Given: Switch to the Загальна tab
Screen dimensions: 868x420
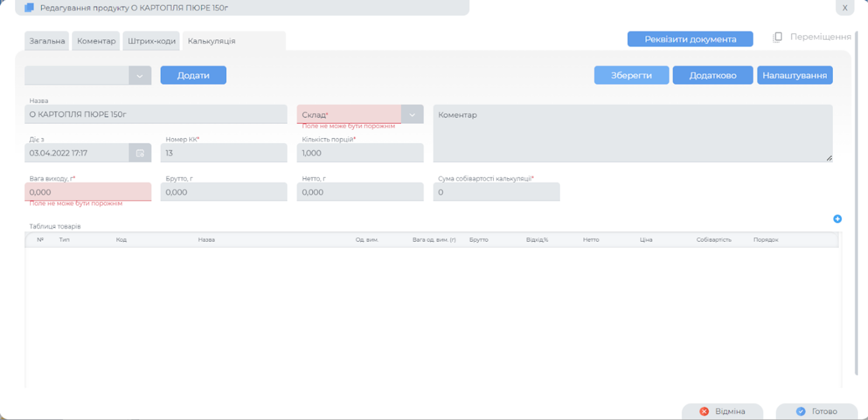Looking at the screenshot, I should tap(47, 41).
